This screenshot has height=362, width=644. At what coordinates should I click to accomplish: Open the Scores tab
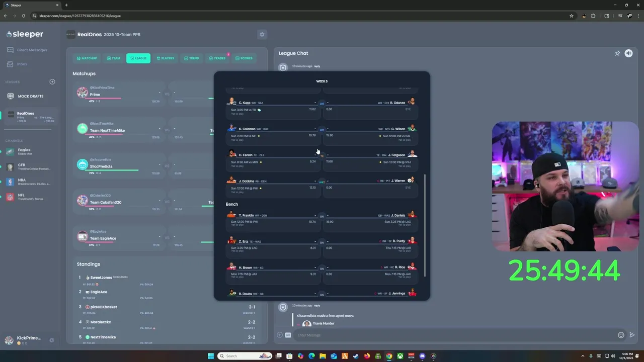click(244, 58)
